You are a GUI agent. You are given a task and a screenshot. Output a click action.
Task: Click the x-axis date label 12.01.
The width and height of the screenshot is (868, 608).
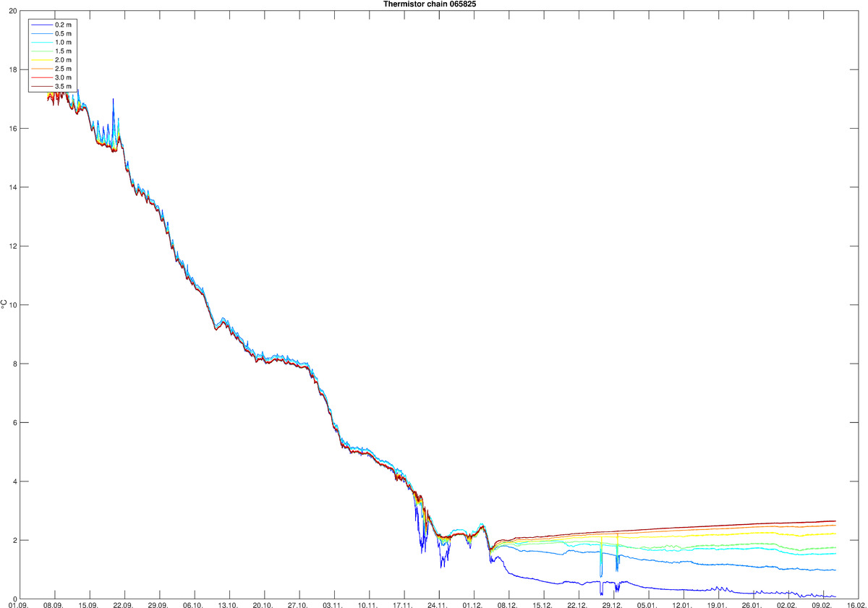(682, 604)
